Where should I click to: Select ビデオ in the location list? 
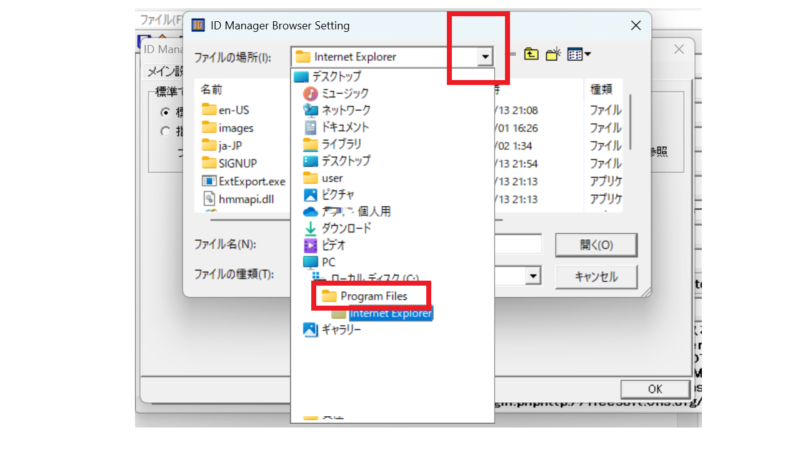[x=324, y=245]
